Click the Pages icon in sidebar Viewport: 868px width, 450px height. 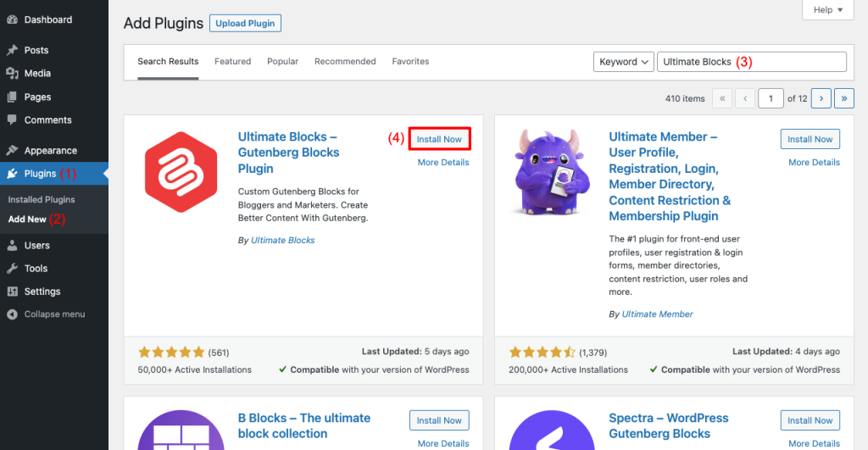(x=12, y=97)
